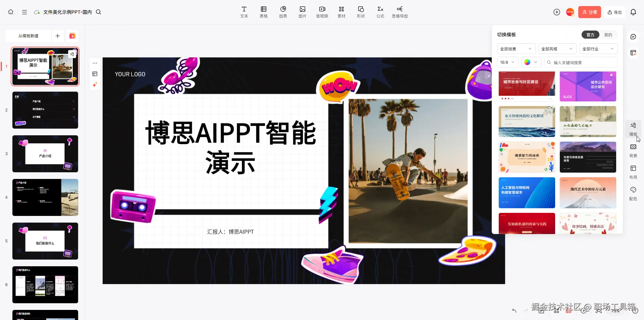The image size is (644, 320).
Task: Click the template keyword search field
Action: pos(581,62)
